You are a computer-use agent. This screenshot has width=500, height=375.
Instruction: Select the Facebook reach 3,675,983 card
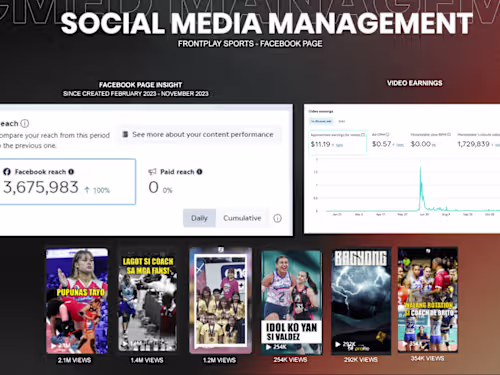click(67, 182)
